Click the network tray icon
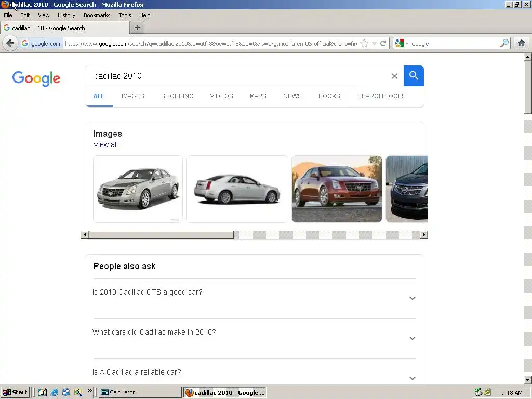This screenshot has width=532, height=399. pos(478,392)
